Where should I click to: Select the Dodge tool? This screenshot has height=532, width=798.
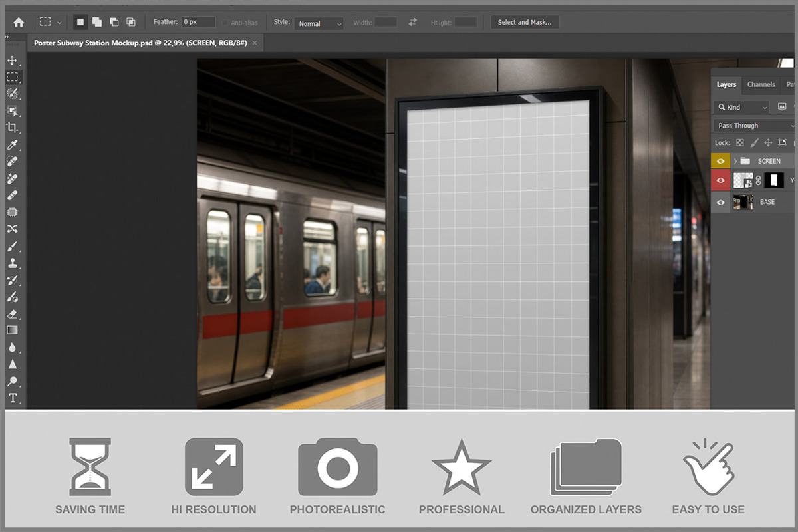(12, 382)
